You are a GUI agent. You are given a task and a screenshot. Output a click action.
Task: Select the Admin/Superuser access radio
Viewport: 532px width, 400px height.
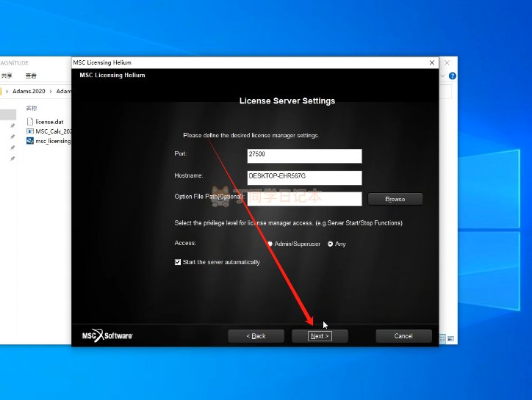point(270,244)
